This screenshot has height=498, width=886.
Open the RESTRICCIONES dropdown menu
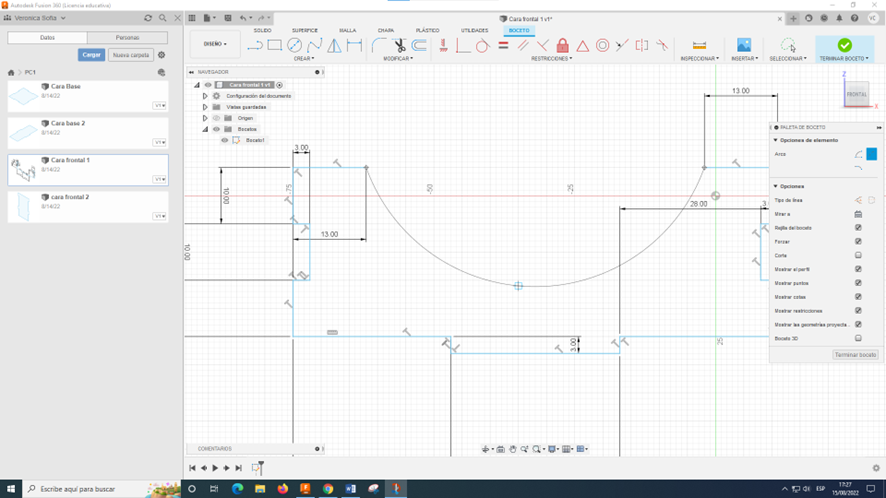(551, 59)
